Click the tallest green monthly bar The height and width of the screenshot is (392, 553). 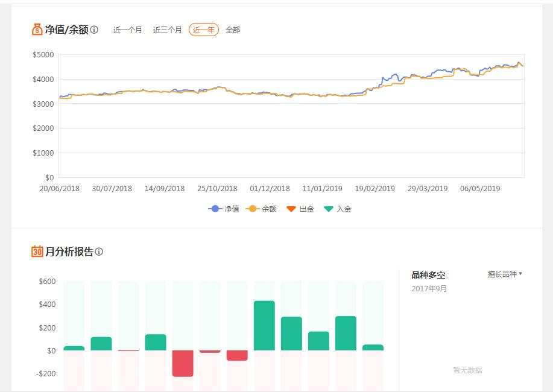pyautogui.click(x=264, y=326)
